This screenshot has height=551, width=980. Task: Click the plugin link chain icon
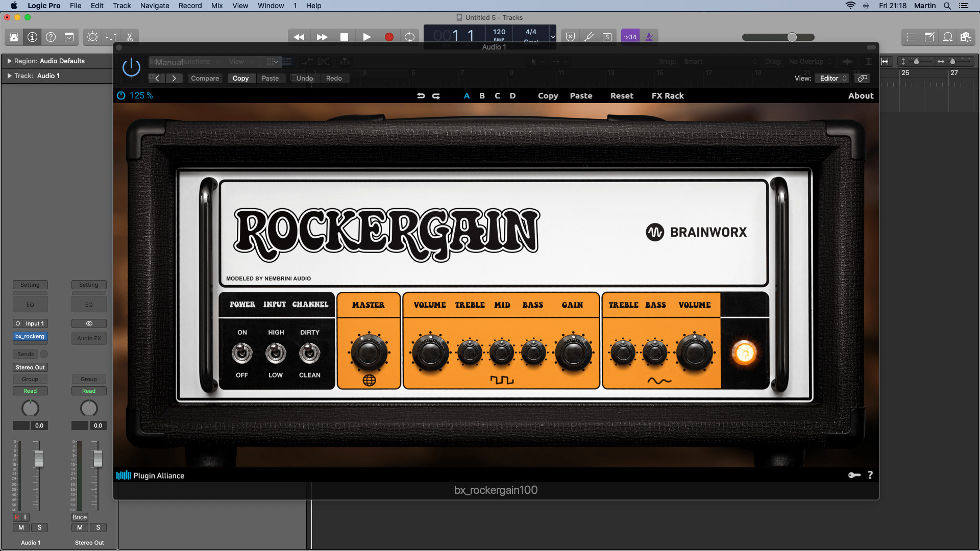click(863, 78)
